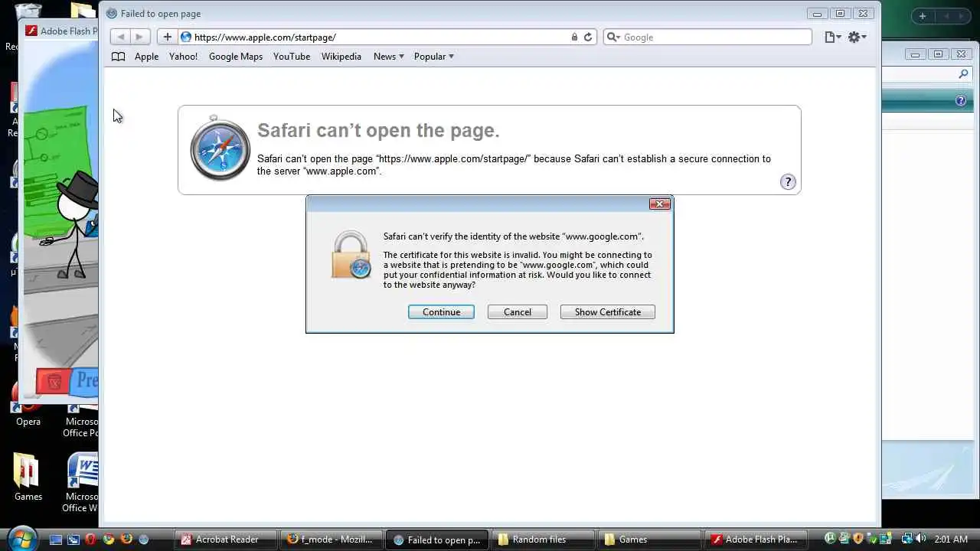
Task: Click the sidebar gadget plus button
Action: tap(923, 16)
